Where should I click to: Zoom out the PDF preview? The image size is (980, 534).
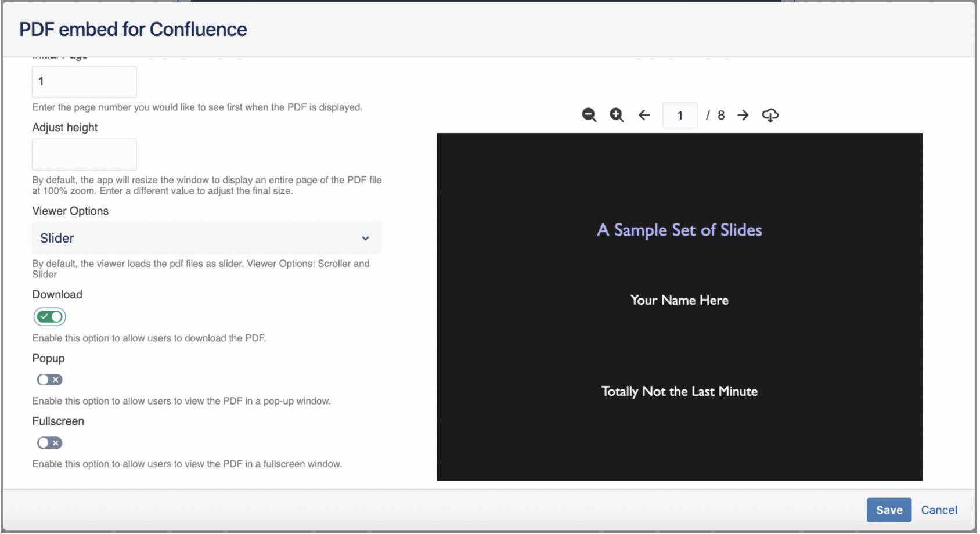click(x=589, y=115)
